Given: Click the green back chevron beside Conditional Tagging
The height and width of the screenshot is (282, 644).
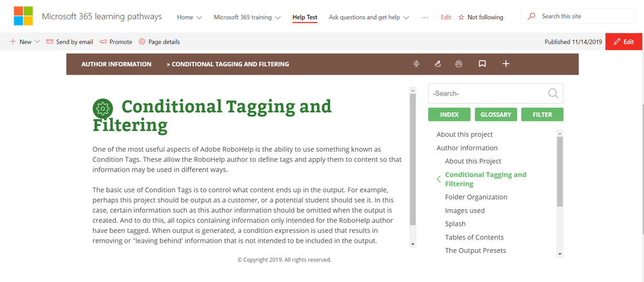Looking at the screenshot, I should [438, 179].
